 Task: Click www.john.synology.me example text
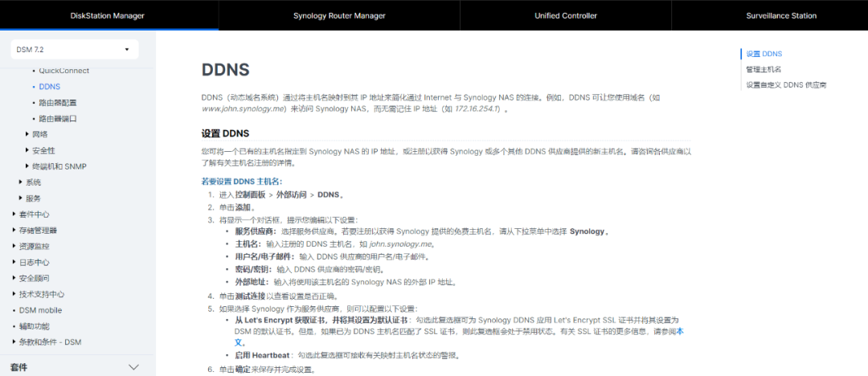(243, 109)
